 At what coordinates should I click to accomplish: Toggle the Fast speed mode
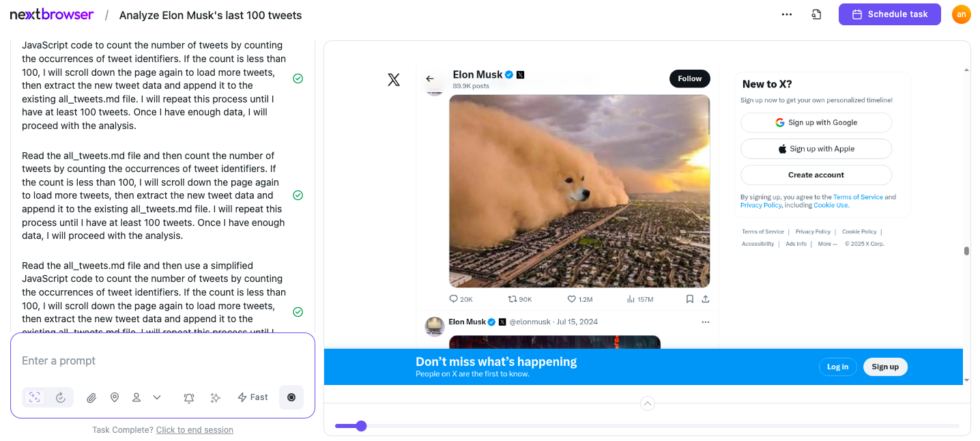tap(253, 397)
